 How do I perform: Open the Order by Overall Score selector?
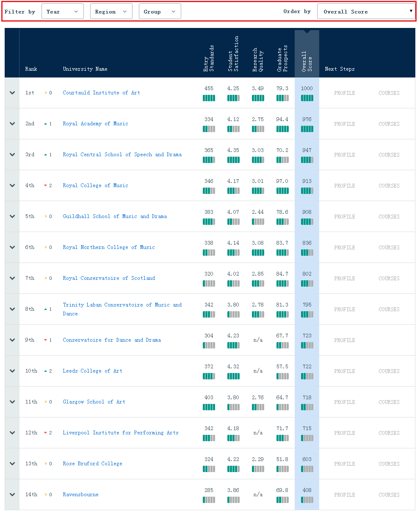click(x=366, y=11)
